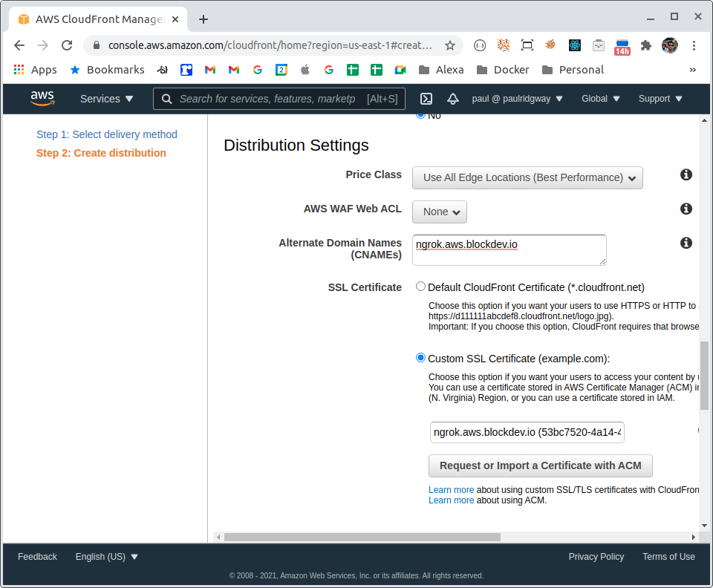
Task: Show info for Price Class
Action: tap(686, 174)
